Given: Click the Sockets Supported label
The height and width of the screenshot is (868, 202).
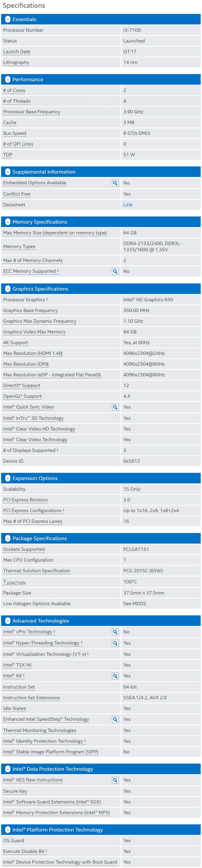Looking at the screenshot, I should [24, 549].
